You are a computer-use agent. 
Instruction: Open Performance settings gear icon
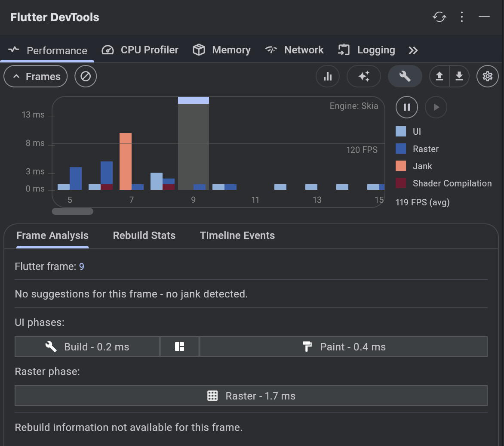[x=487, y=77]
